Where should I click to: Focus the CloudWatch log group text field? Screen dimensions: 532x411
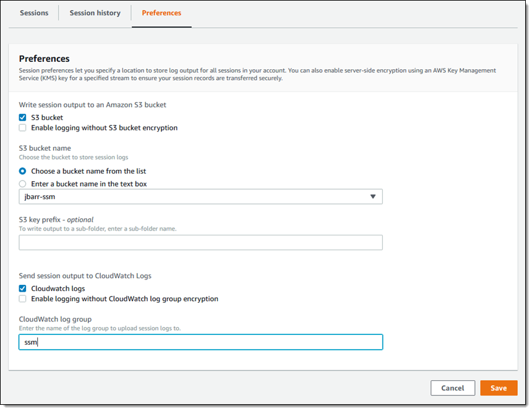tap(200, 342)
